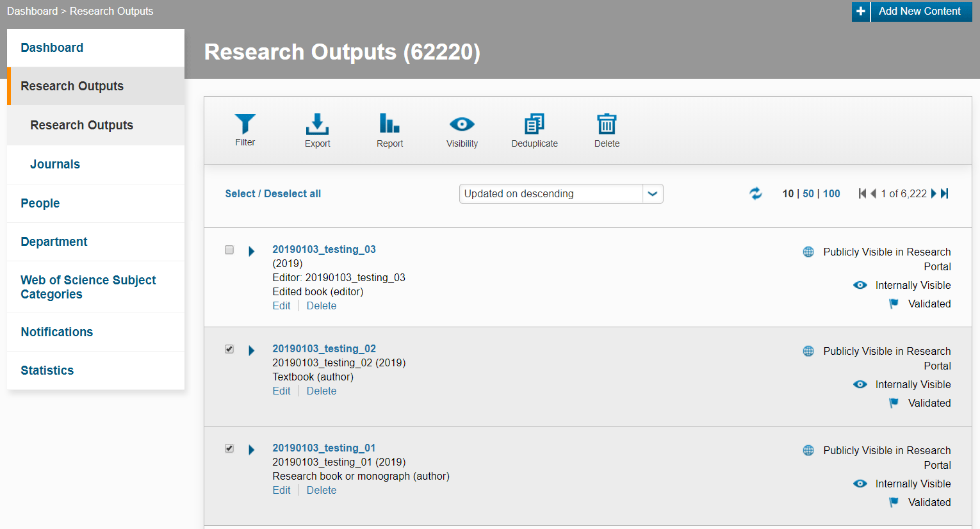The height and width of the screenshot is (529, 980).
Task: Expand details of 20190103_testing_03
Action: 252,251
